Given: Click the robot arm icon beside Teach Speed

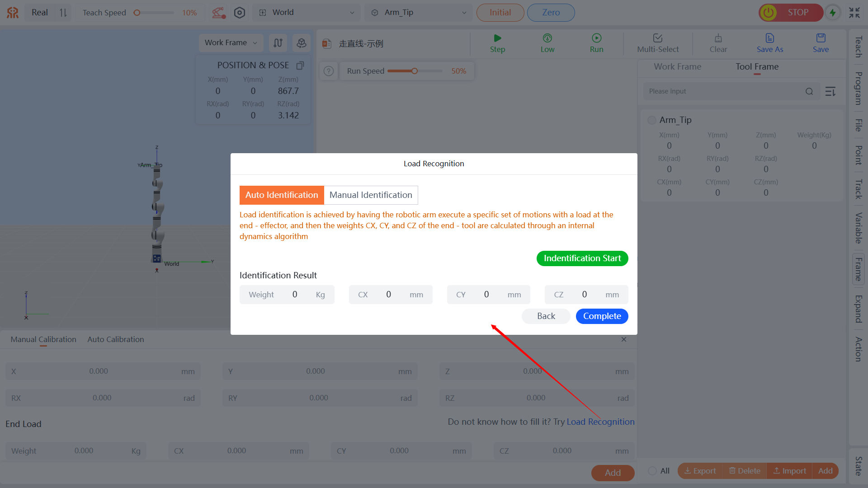Looking at the screenshot, I should [219, 13].
